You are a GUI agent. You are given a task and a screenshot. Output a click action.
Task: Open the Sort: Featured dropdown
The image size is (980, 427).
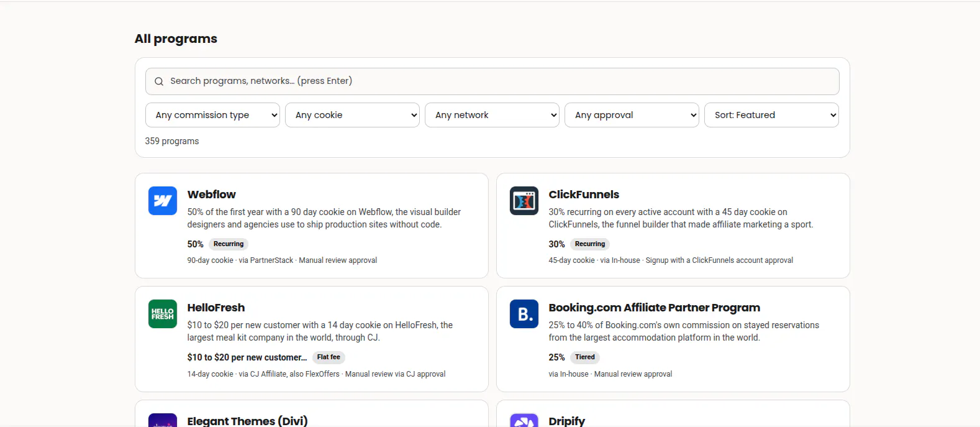(771, 115)
